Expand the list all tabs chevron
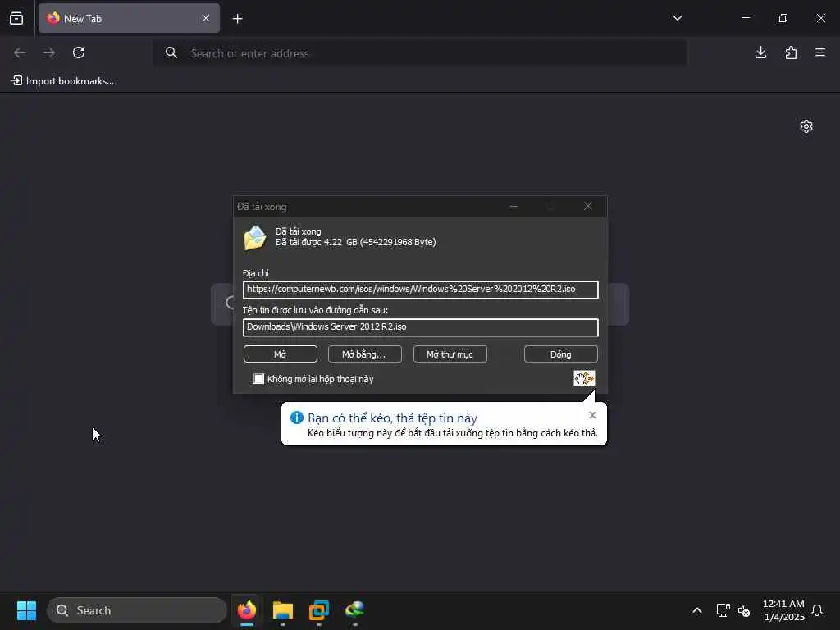Image resolution: width=840 pixels, height=630 pixels. click(x=677, y=18)
